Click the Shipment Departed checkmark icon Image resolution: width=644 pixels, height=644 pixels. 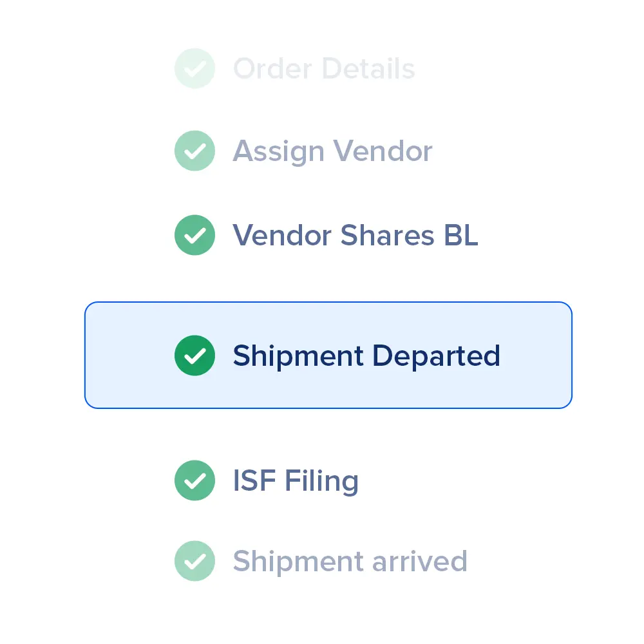(194, 355)
